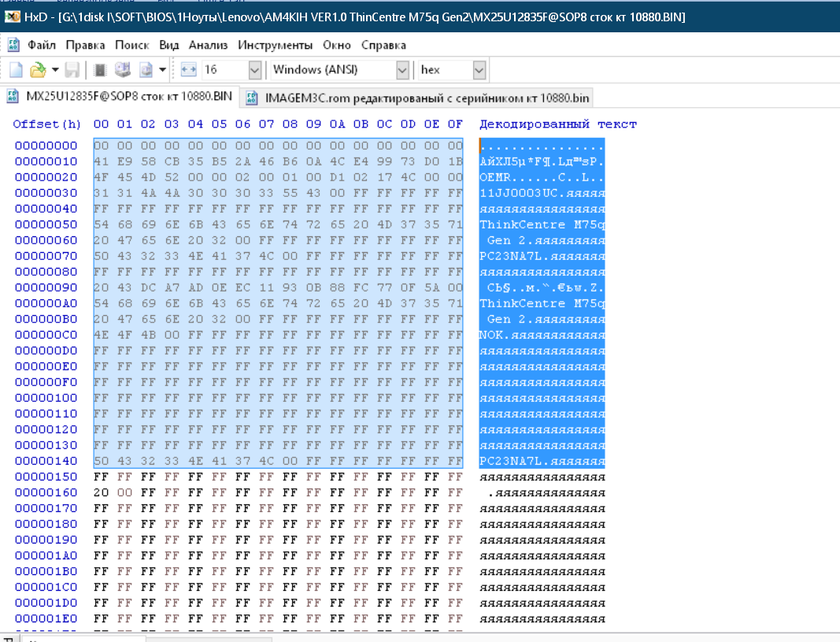Click the Save floppy disk icon
Screen dimensions: 840x642
(x=72, y=69)
